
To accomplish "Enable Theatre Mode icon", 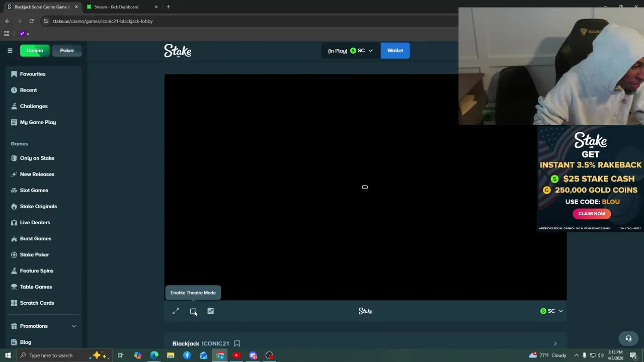I will (x=193, y=311).
